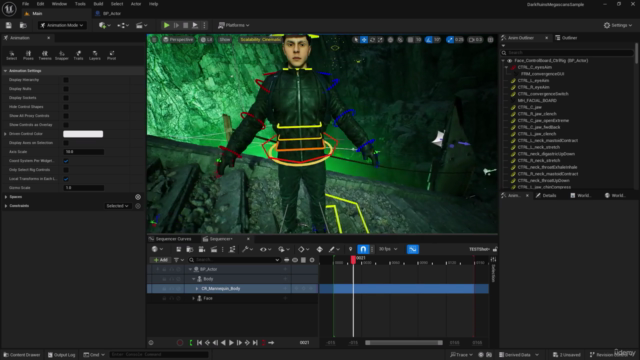
Task: Click the Unreal Engine logo icon
Action: [x=9, y=9]
